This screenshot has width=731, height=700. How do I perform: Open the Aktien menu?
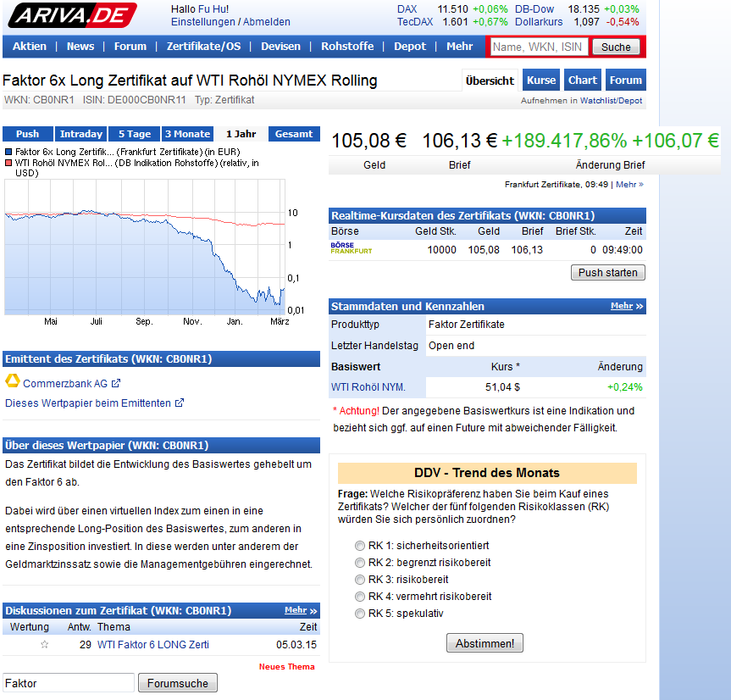pos(30,46)
